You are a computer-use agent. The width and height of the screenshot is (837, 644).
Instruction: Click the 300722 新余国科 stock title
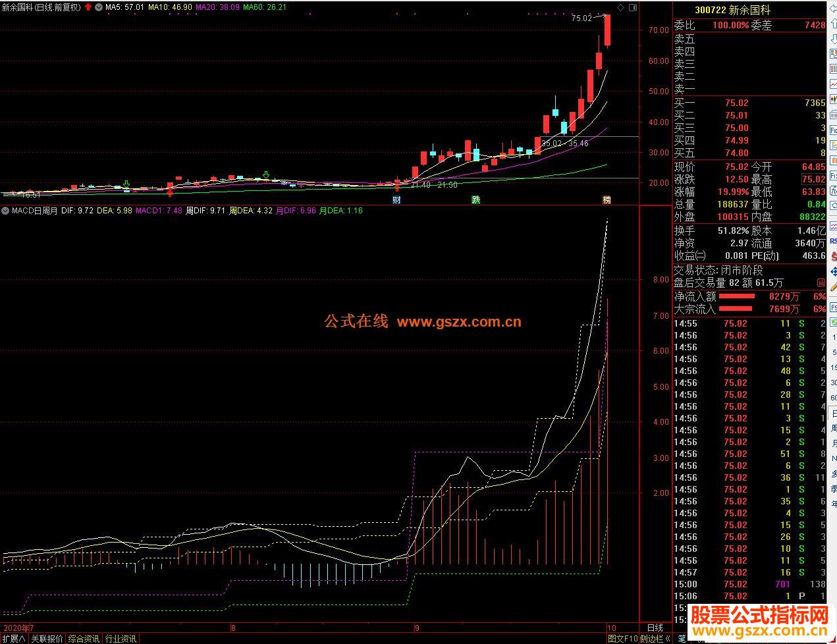(732, 11)
